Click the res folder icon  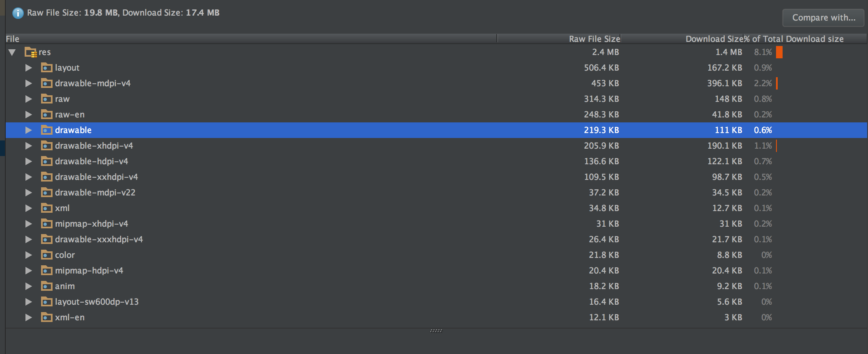point(30,52)
